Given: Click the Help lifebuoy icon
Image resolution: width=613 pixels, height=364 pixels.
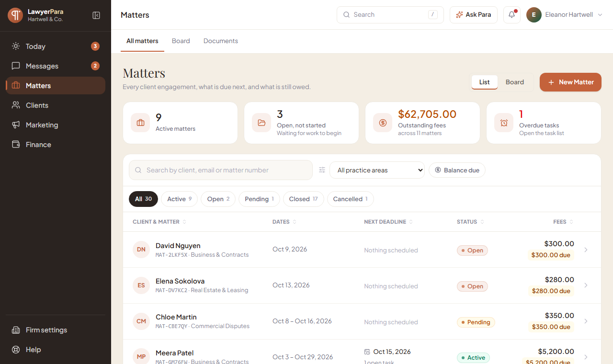Looking at the screenshot, I should click(16, 350).
